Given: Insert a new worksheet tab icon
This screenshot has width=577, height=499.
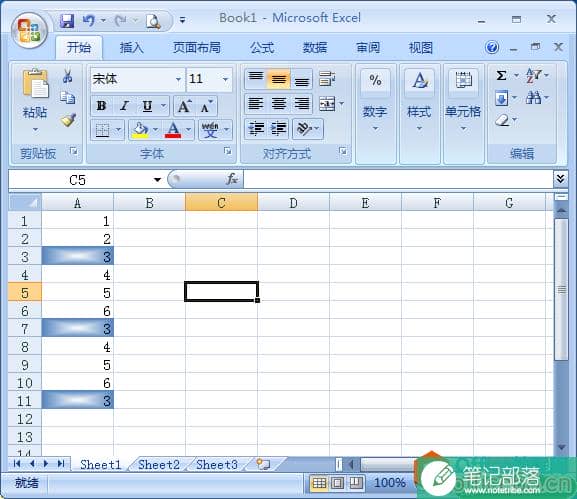Looking at the screenshot, I should 263,464.
